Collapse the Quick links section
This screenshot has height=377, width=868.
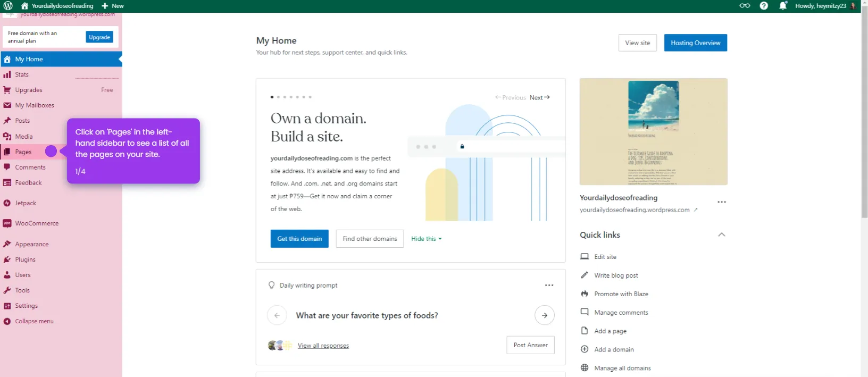(721, 234)
